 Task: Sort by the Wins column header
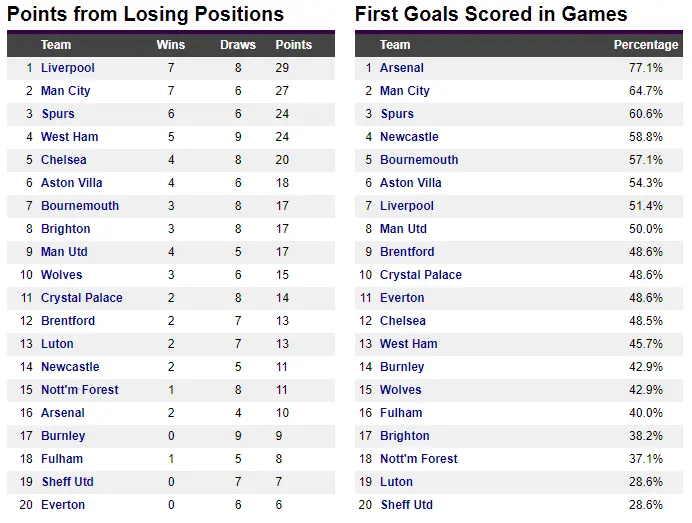pyautogui.click(x=171, y=45)
